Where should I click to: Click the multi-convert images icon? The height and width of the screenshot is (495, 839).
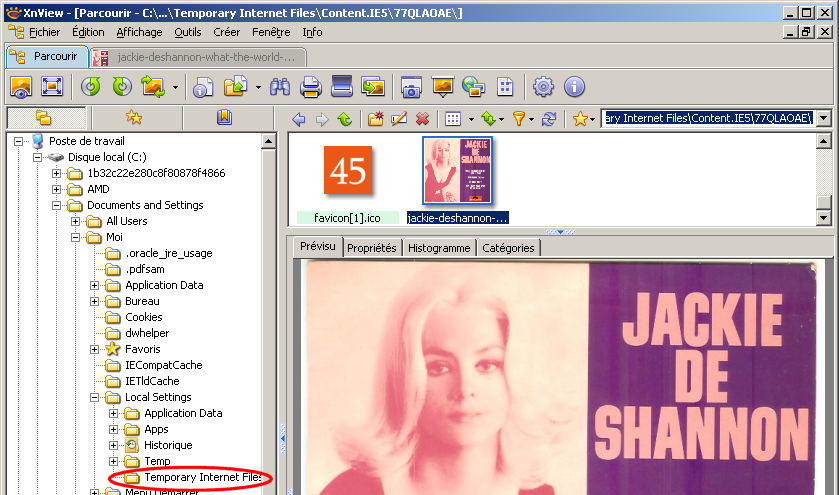(x=373, y=87)
